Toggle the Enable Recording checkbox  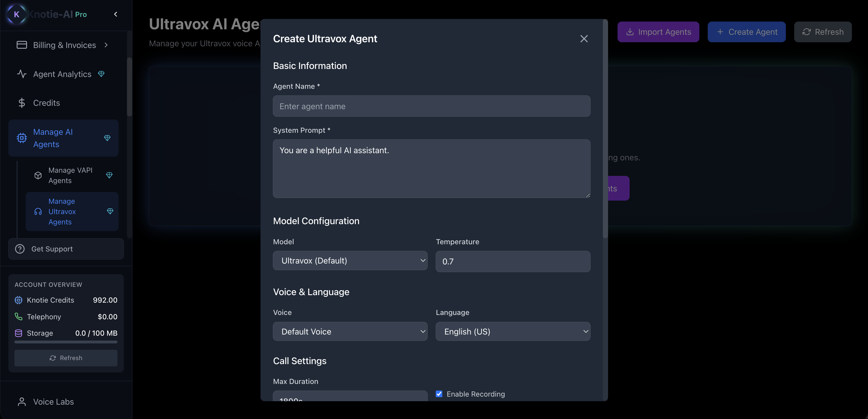pyautogui.click(x=439, y=394)
